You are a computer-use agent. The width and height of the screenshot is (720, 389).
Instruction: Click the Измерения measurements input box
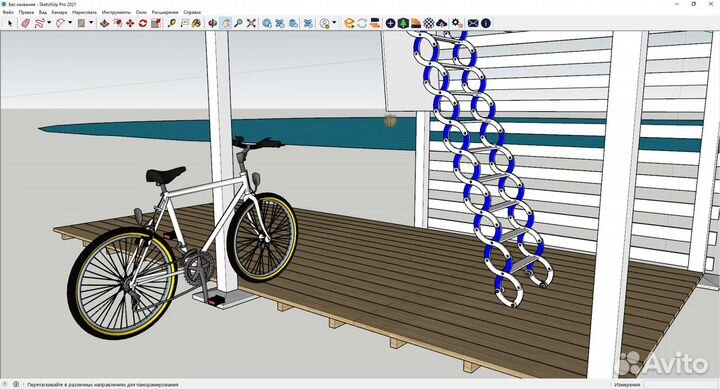pyautogui.click(x=681, y=385)
